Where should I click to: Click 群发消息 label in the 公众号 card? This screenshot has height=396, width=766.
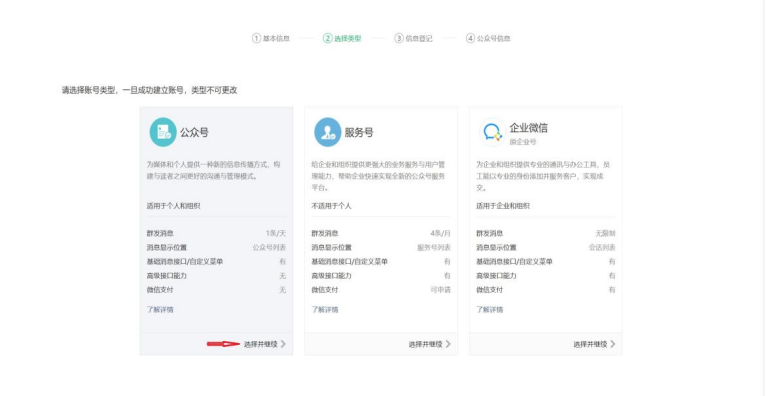tap(160, 233)
